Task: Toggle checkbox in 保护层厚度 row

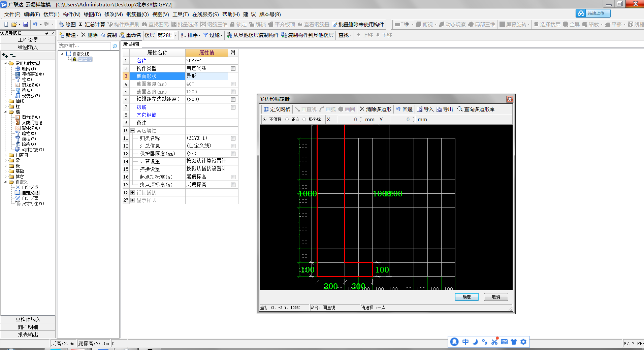Action: click(233, 154)
